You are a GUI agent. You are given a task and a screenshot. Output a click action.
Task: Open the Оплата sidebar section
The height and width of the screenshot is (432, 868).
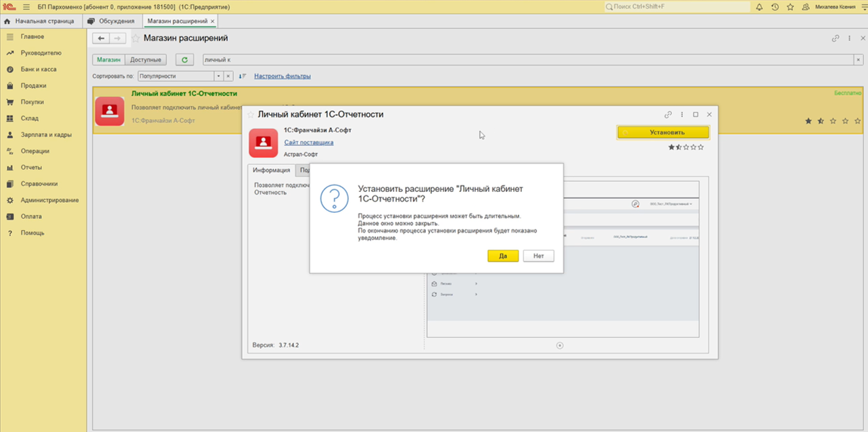[31, 216]
